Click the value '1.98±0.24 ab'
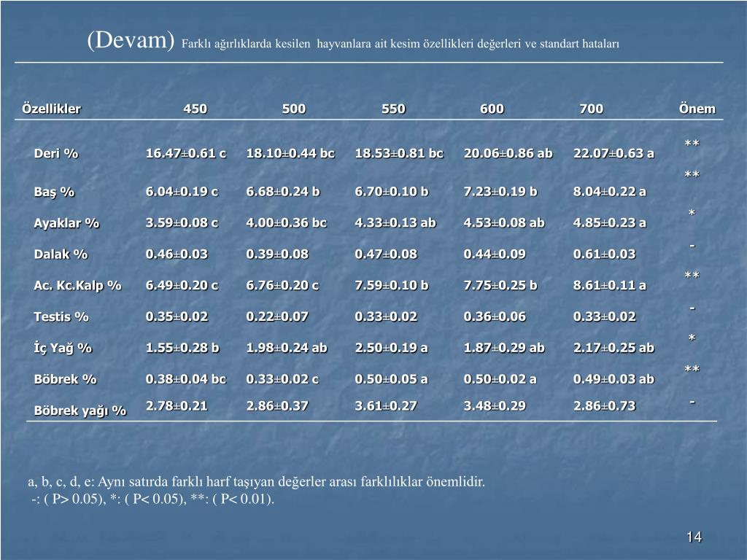The image size is (747, 560). 287,348
